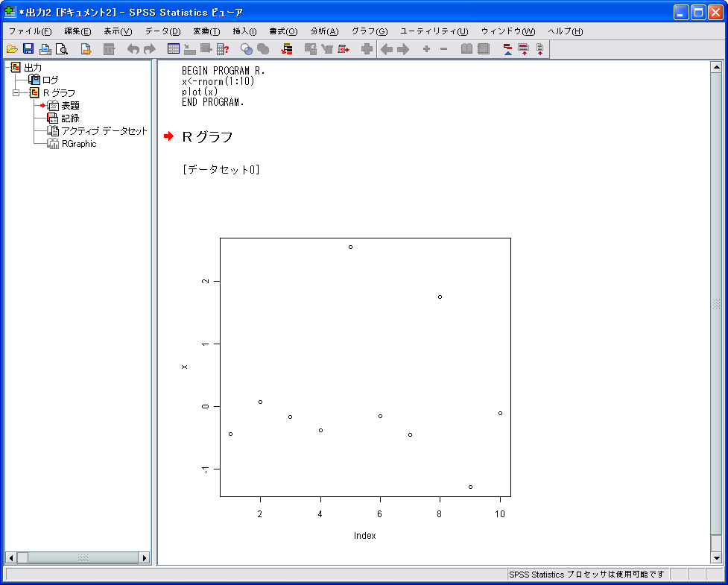728x585 pixels.
Task: Select ログ item in outline tree
Action: (50, 80)
